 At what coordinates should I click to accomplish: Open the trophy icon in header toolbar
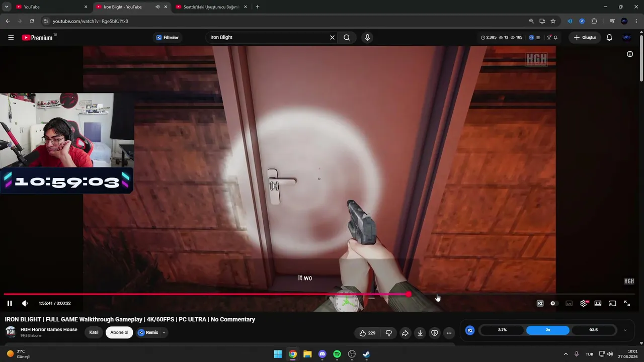click(549, 38)
